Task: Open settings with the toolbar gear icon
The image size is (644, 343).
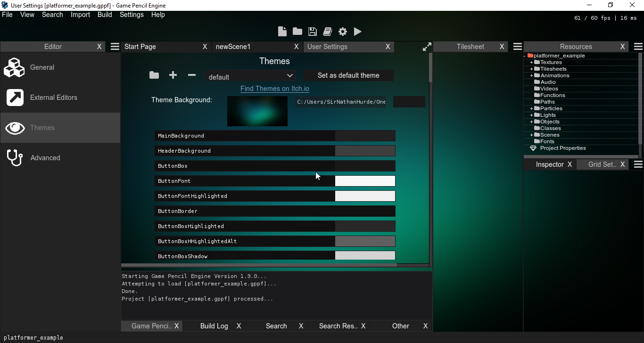Action: pos(343,32)
